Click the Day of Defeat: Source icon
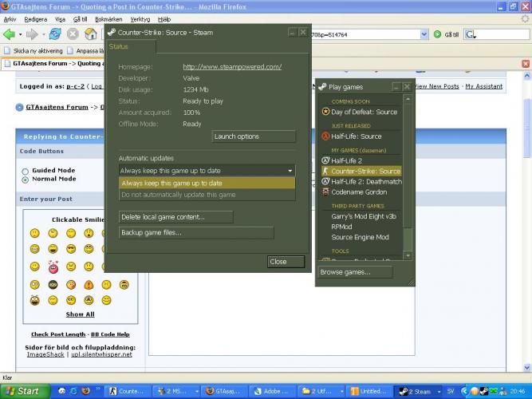This screenshot has width=532, height=399. tap(325, 112)
